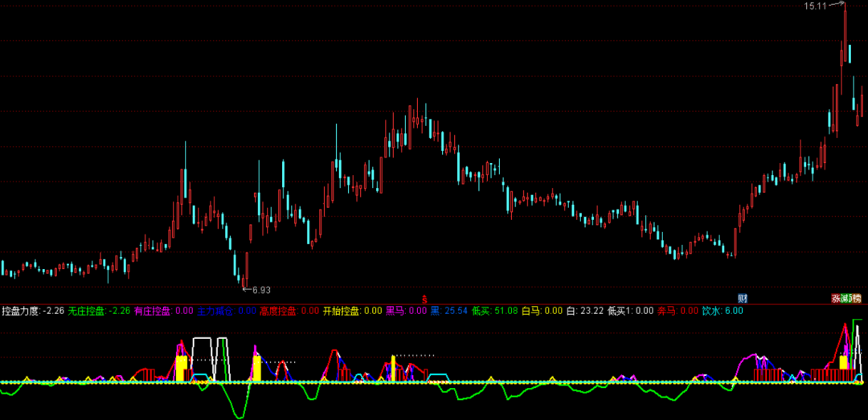Select the yellow 白马 indicator label

tap(530, 311)
